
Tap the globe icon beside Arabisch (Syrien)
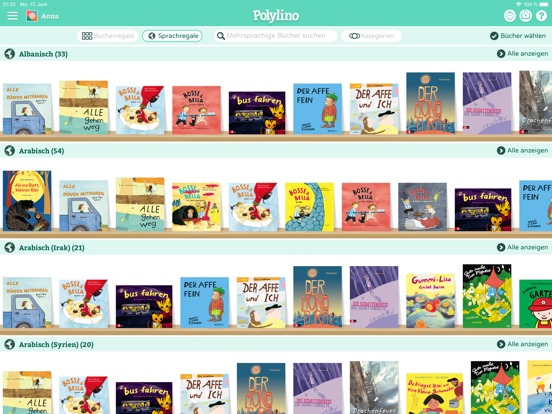(10, 344)
